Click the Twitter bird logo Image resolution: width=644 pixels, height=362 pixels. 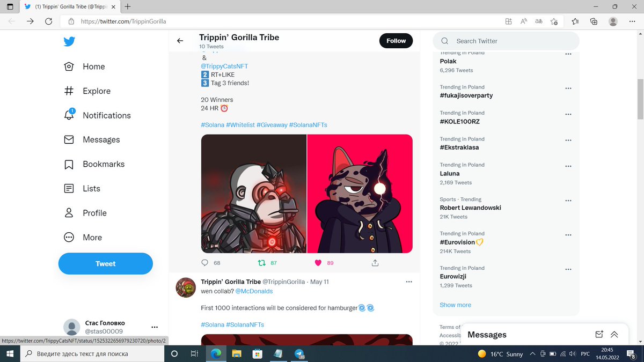(69, 41)
